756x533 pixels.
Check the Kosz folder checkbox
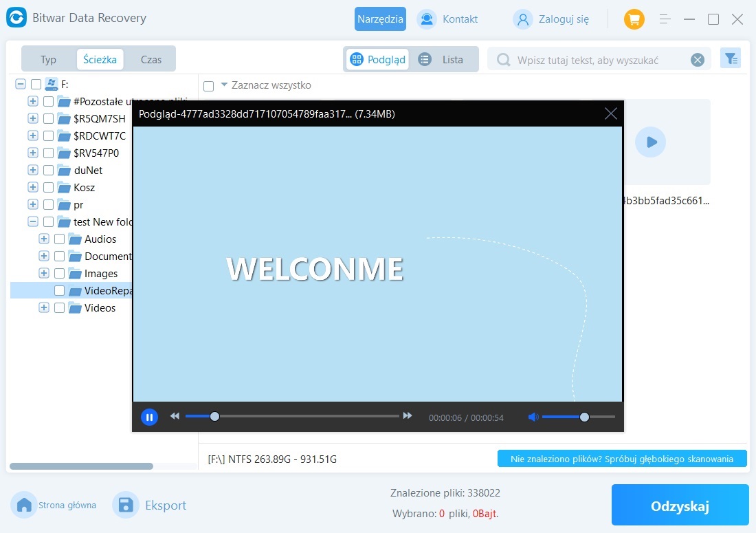coord(48,188)
